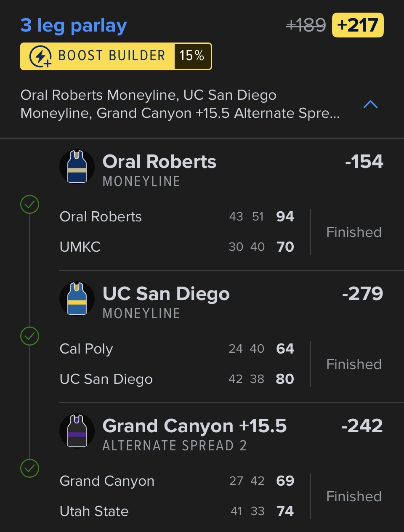
Task: Tap the Grand Canyon jersey icon
Action: click(77, 431)
